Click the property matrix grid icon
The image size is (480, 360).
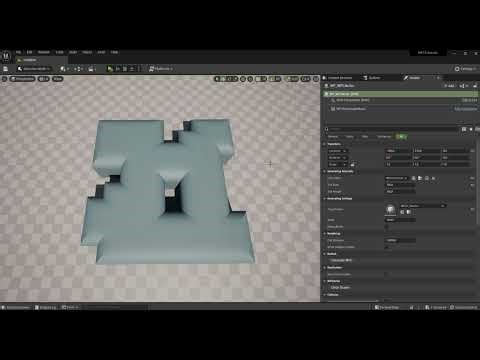[x=464, y=129]
